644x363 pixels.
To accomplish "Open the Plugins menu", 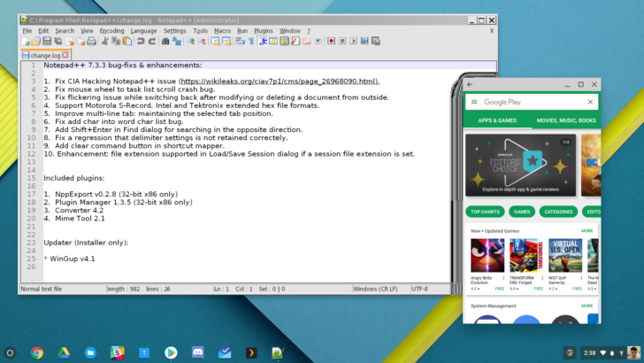I will click(x=264, y=31).
